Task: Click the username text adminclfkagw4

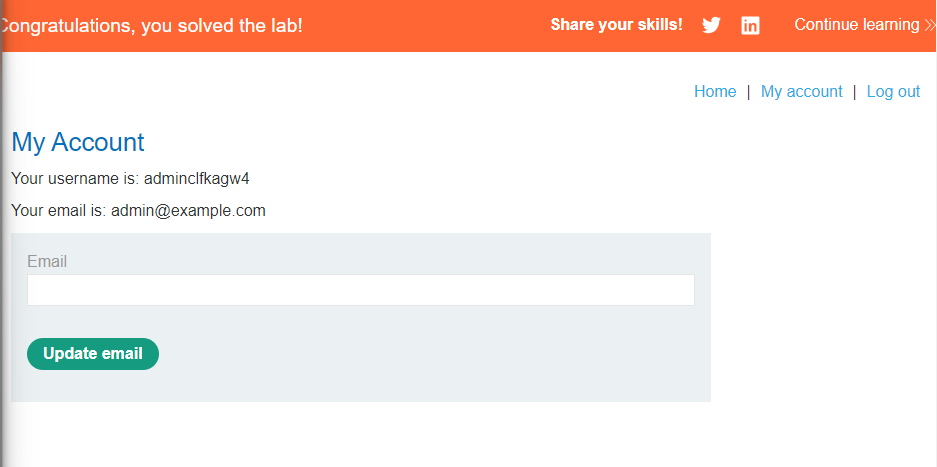Action: 197,179
